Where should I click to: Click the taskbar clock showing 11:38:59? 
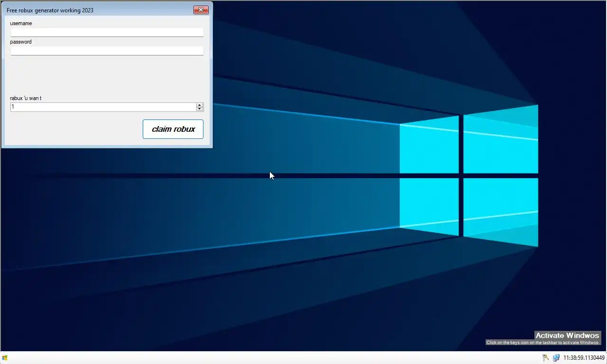pyautogui.click(x=584, y=358)
